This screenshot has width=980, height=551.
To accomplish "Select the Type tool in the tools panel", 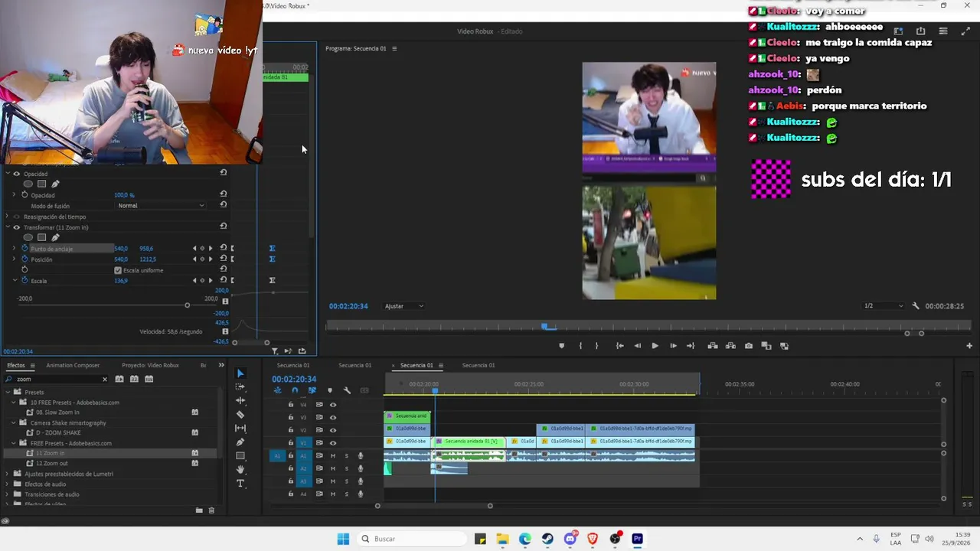I will [240, 484].
